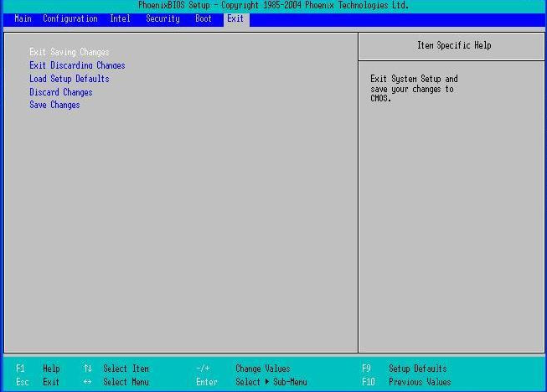The width and height of the screenshot is (547, 392).
Task: Click the F9 key label
Action: (x=366, y=369)
